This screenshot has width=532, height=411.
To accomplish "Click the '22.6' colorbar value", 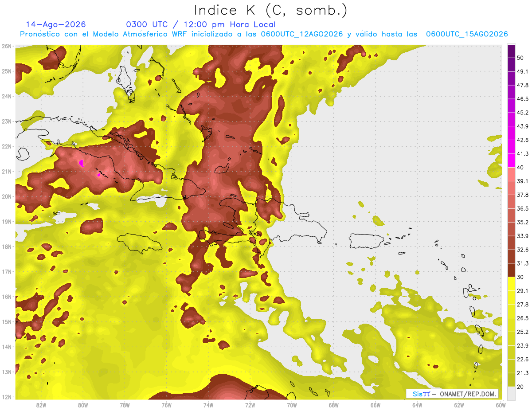I will click(x=523, y=359).
